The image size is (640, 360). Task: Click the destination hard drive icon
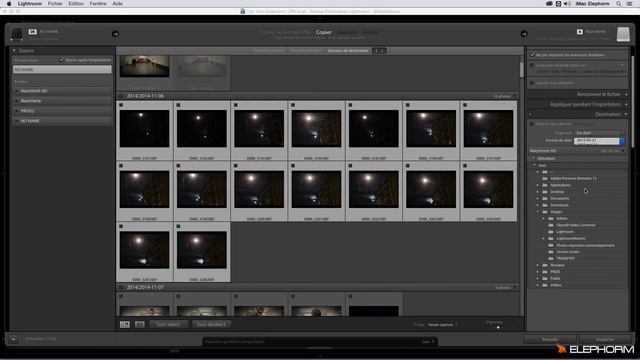(623, 34)
